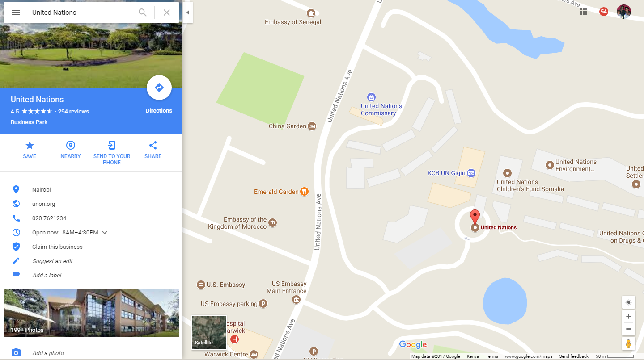Expand the opening hours dropdown
The height and width of the screenshot is (360, 644).
pos(105,233)
